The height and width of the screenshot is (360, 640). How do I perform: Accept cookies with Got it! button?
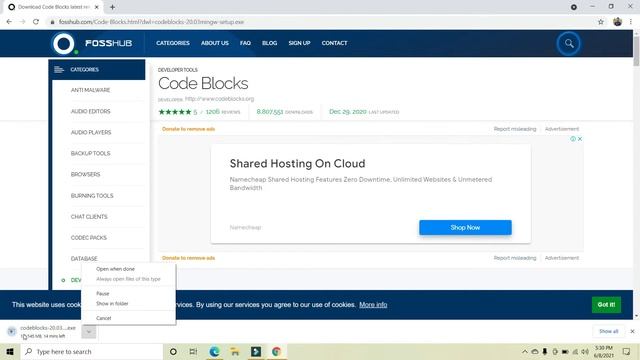click(x=606, y=304)
